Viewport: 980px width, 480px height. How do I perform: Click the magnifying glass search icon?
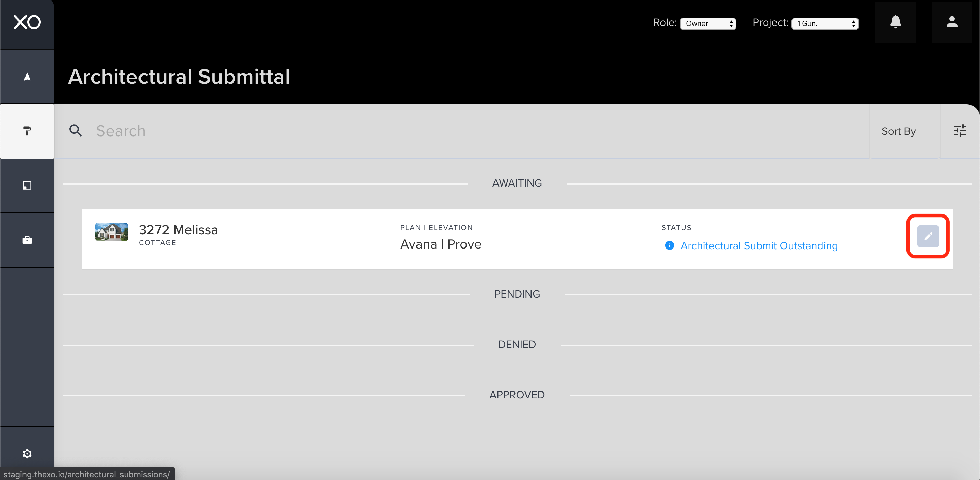(x=75, y=131)
